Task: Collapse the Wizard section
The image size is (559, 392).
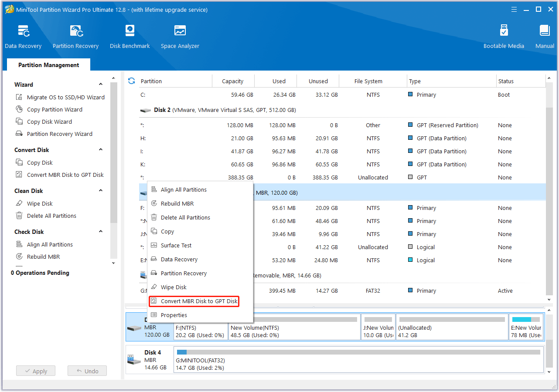Action: point(101,84)
